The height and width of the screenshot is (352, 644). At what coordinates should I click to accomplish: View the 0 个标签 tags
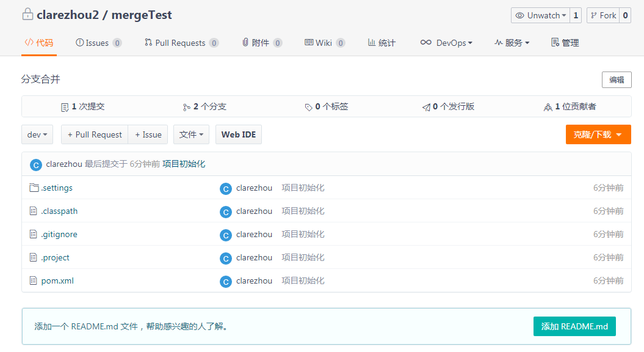click(327, 107)
